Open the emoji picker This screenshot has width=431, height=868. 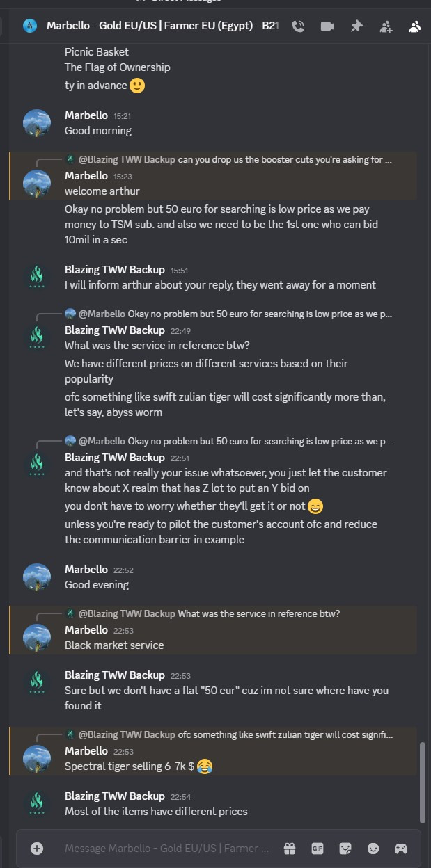pos(373,848)
